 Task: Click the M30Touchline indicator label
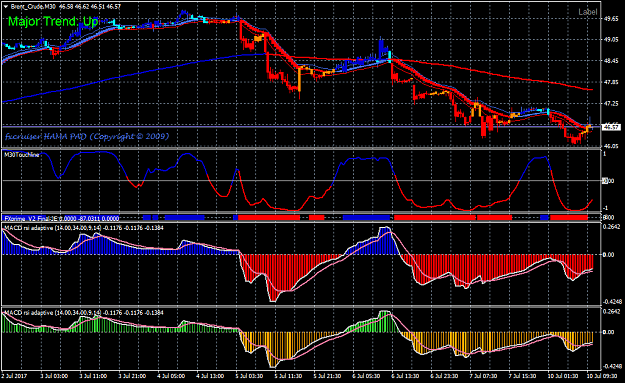click(x=22, y=155)
